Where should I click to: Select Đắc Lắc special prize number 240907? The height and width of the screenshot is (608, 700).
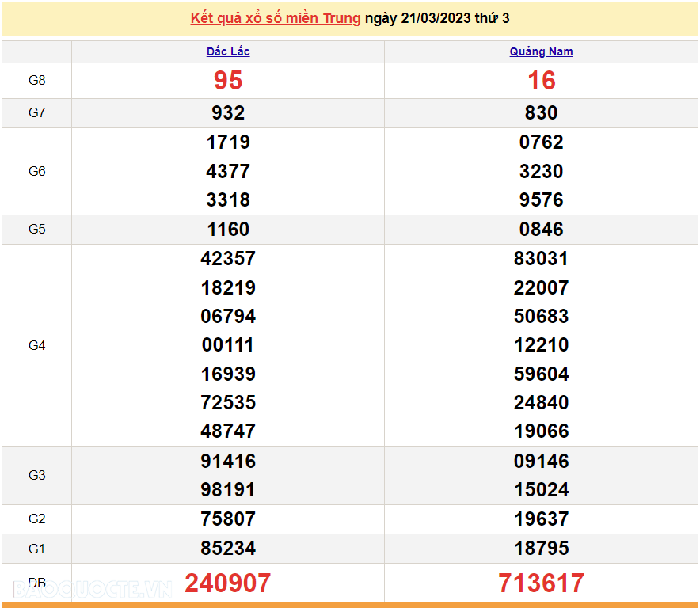tap(228, 583)
